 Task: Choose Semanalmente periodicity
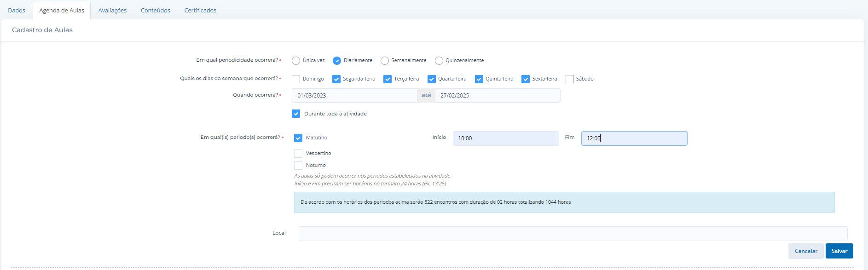click(385, 61)
